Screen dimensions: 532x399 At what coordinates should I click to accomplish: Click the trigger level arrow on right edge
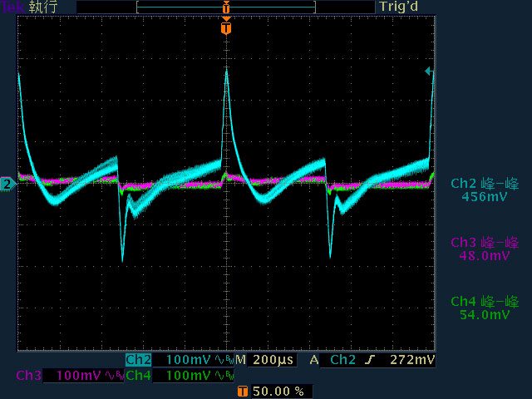(429, 72)
